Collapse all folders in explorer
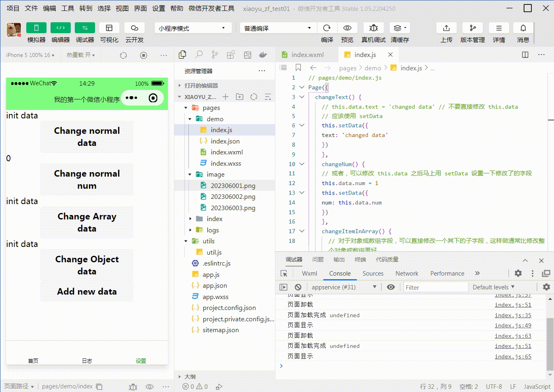 pyautogui.click(x=268, y=97)
